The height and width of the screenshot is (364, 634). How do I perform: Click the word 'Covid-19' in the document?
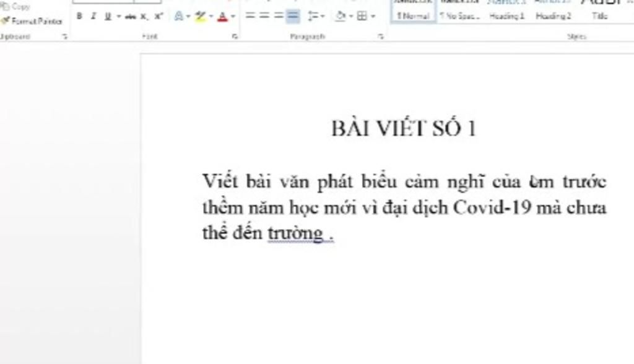(492, 208)
